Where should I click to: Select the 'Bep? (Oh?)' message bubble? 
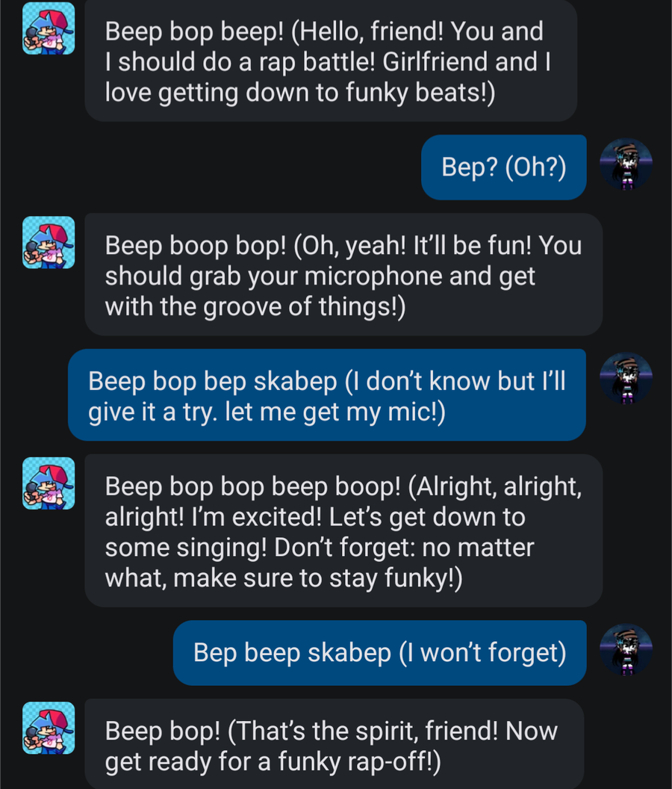[x=503, y=167]
